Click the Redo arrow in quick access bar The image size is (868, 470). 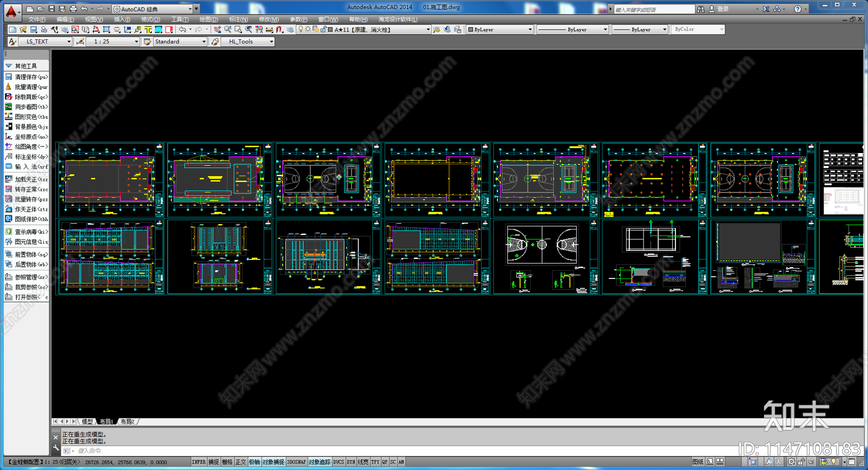(x=99, y=9)
